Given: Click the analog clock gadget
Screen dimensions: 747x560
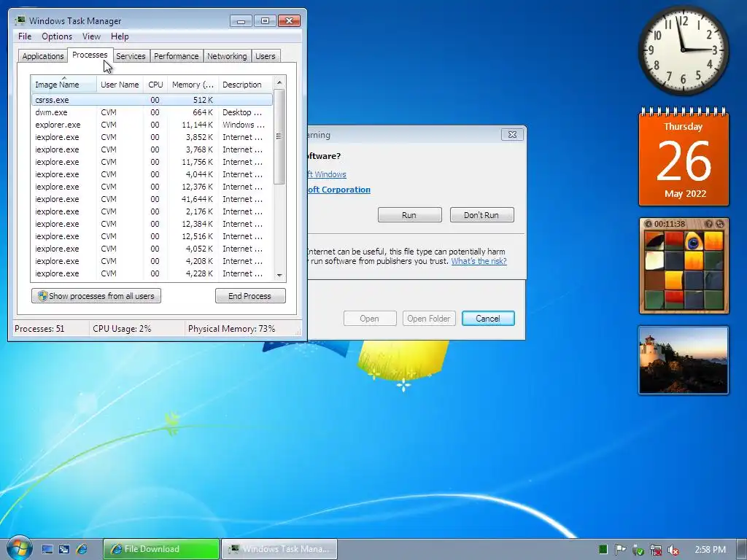Looking at the screenshot, I should point(683,50).
